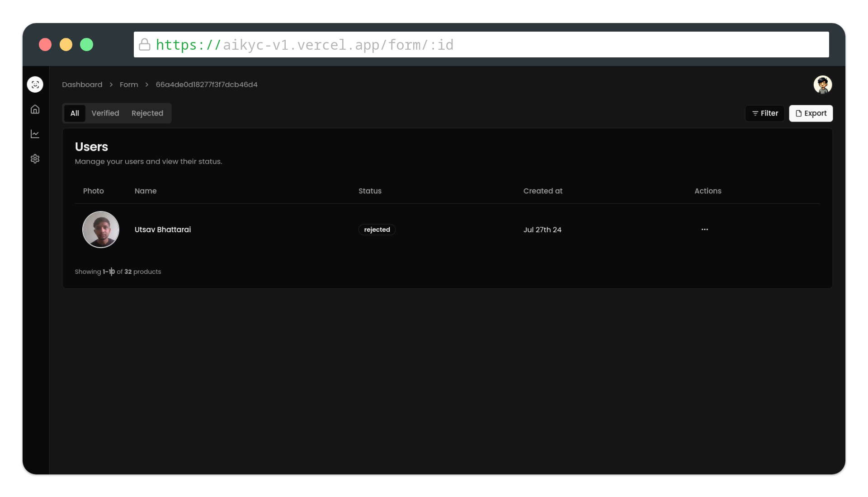Go to Form breadcrumb link

pos(129,84)
